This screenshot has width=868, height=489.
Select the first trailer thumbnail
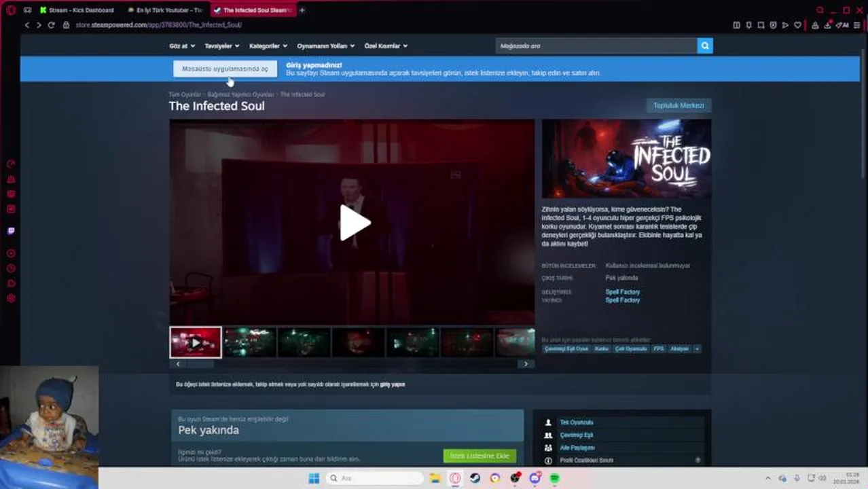[x=196, y=342]
